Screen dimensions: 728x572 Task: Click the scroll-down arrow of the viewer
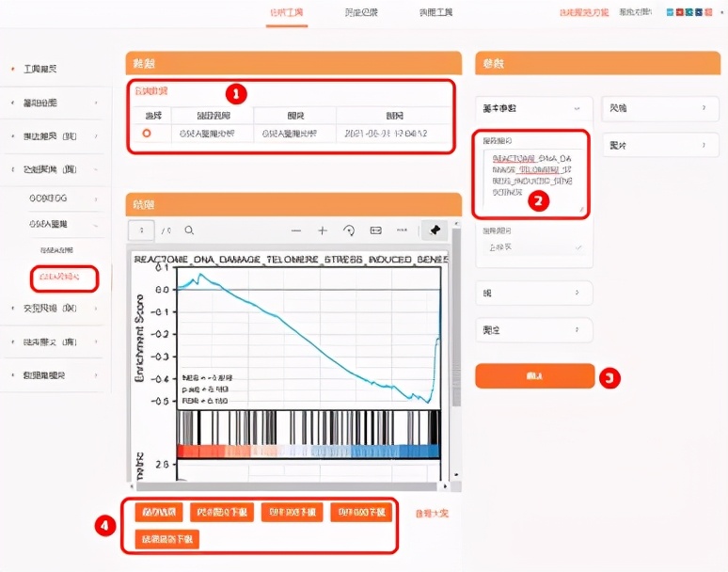coord(456,475)
